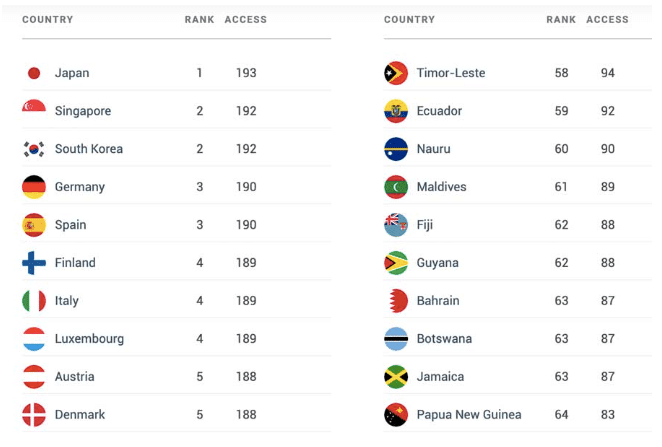
Task: Click the Bahrain flag icon
Action: tap(396, 301)
